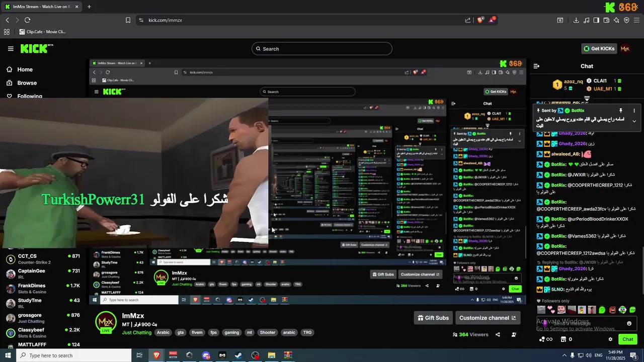Open Clip.Cafe bookmark

(x=43, y=32)
